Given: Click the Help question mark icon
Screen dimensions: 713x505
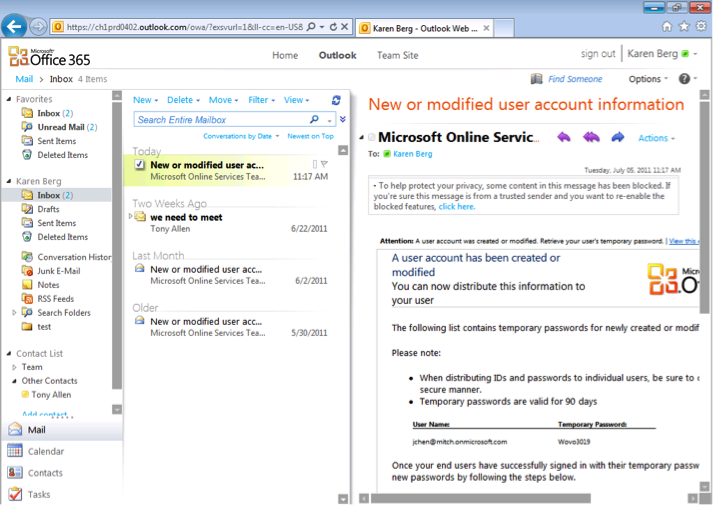Looking at the screenshot, I should click(684, 79).
